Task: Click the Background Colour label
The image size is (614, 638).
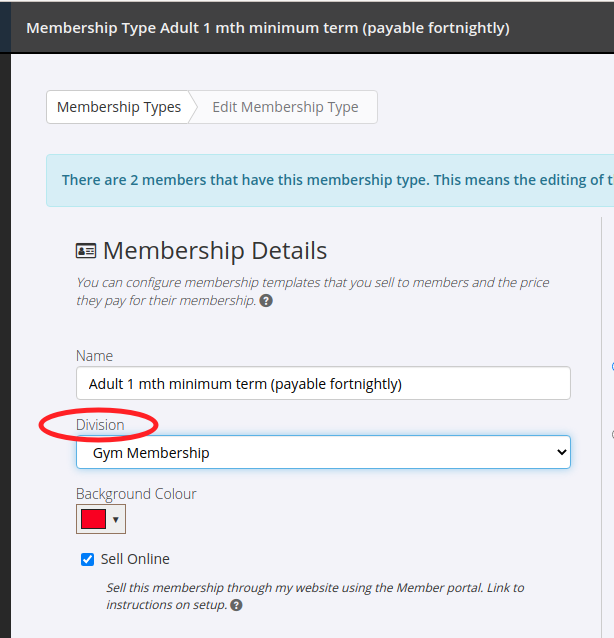Action: pos(136,494)
